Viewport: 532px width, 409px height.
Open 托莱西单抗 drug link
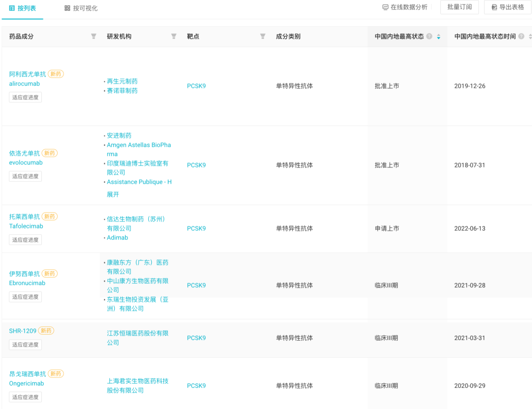point(25,217)
